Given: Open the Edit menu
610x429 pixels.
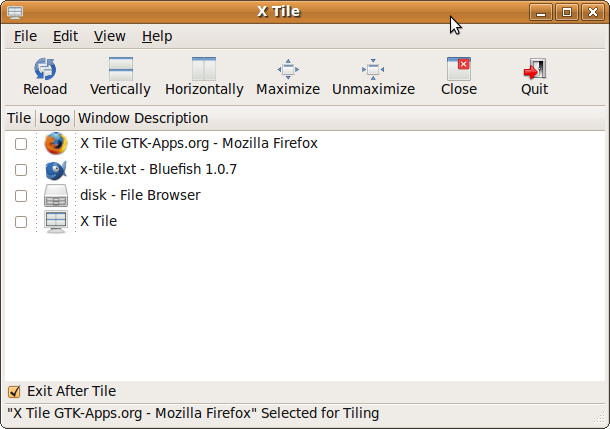Looking at the screenshot, I should (65, 36).
